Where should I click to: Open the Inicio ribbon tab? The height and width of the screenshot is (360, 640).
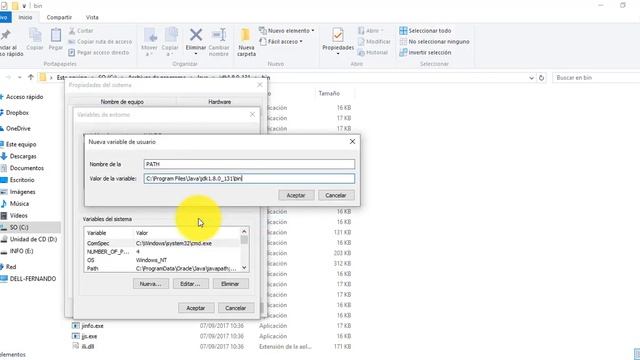(25, 17)
